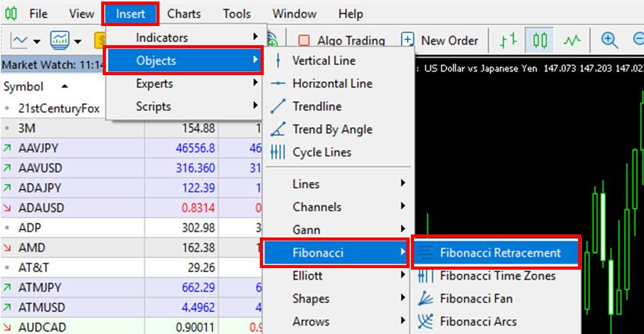Pick the Trendline tool from Objects

click(x=316, y=106)
